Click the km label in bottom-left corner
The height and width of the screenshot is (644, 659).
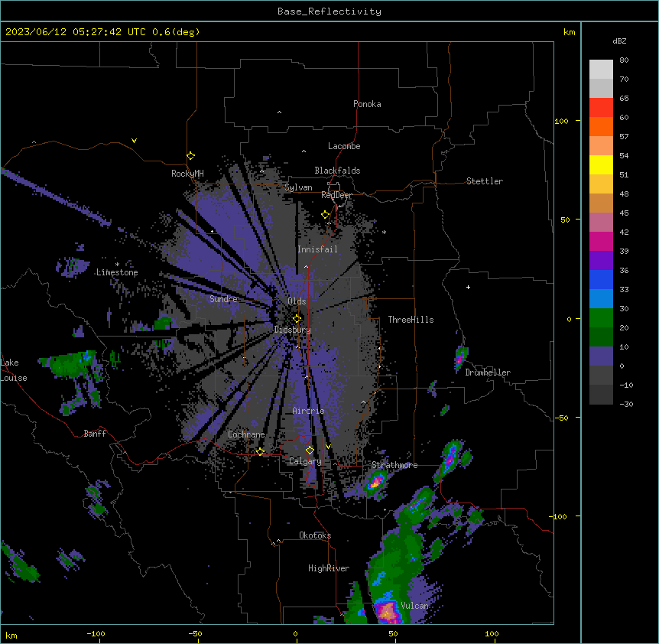pos(11,635)
